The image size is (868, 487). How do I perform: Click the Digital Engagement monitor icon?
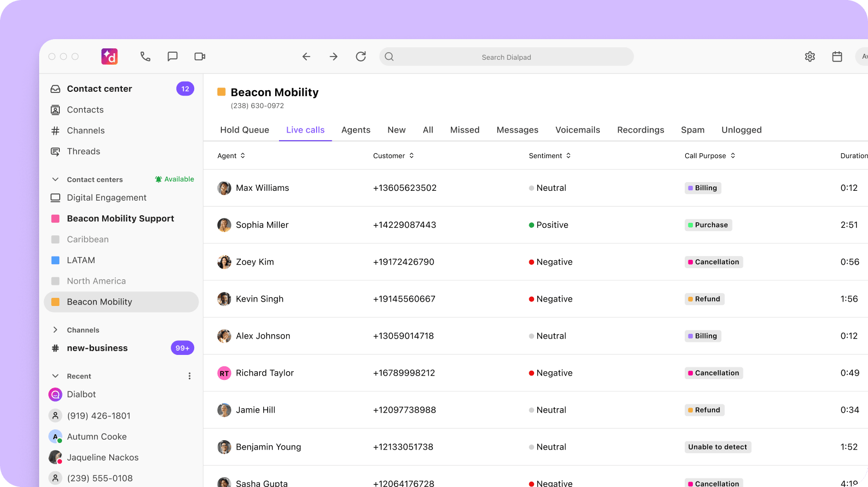pos(55,198)
